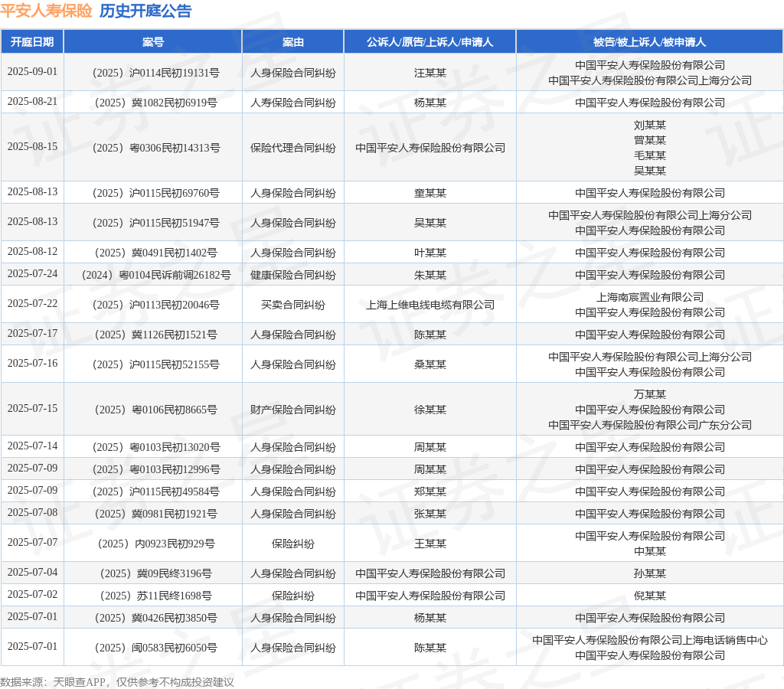The width and height of the screenshot is (784, 689).
Task: Click date cell 2025-08-12
Action: coord(32,252)
